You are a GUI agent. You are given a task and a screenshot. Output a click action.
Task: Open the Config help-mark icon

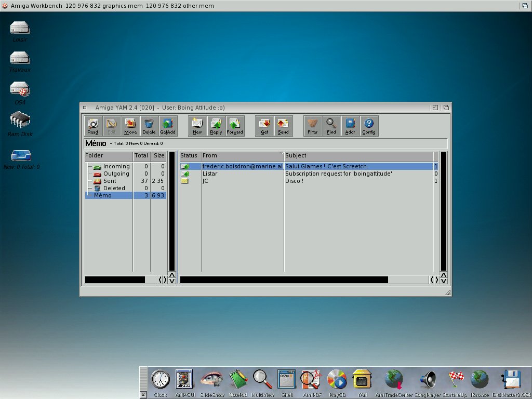click(369, 126)
